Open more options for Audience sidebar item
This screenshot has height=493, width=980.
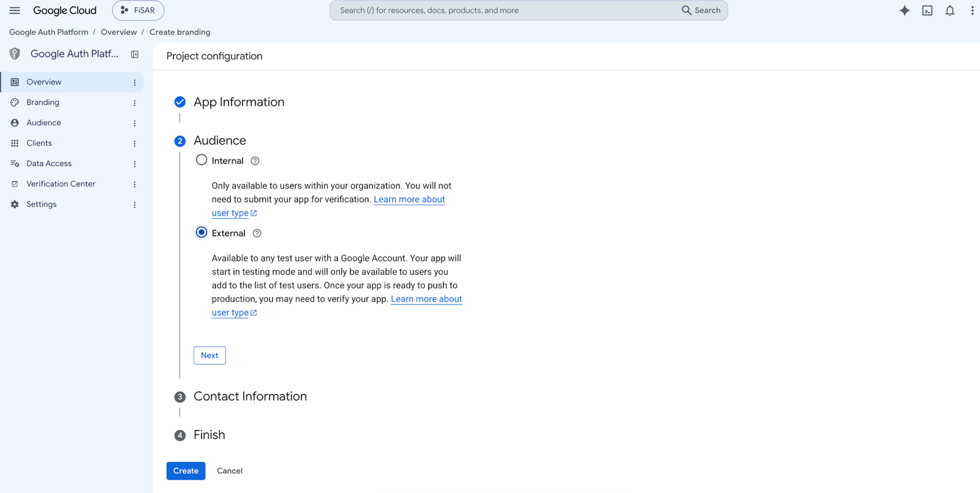coord(135,123)
